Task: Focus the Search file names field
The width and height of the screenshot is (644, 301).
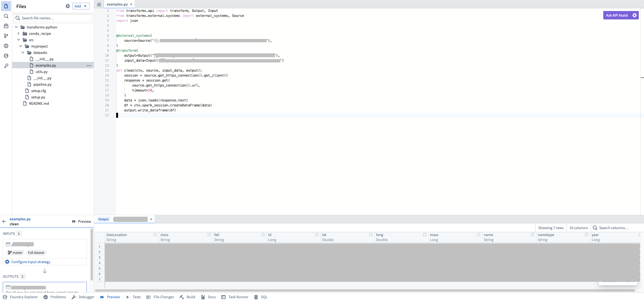Action: (x=53, y=18)
